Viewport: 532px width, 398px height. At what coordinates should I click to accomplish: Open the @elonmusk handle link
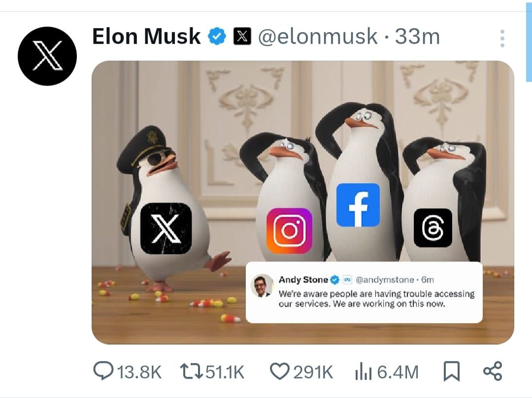click(x=318, y=37)
